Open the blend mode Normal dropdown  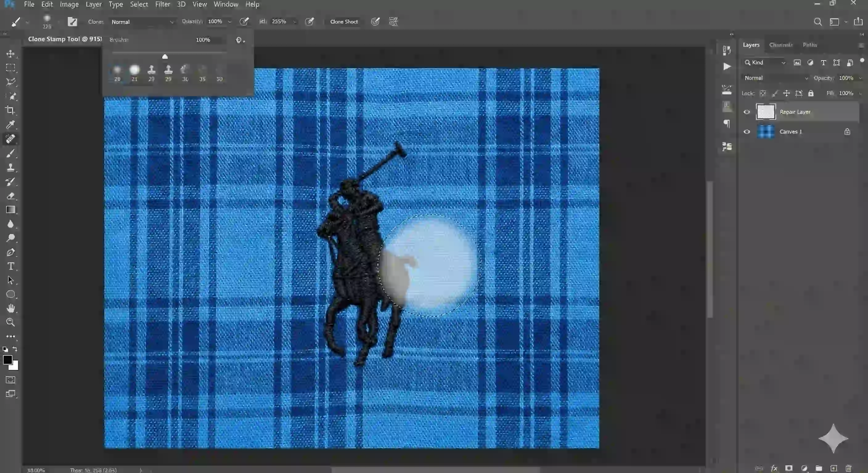coord(775,78)
